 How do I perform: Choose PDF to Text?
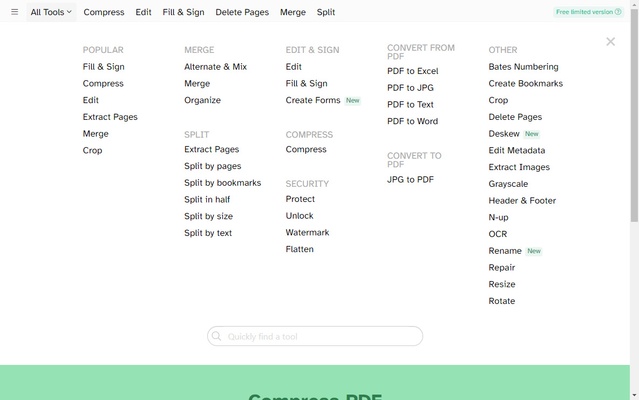click(410, 104)
